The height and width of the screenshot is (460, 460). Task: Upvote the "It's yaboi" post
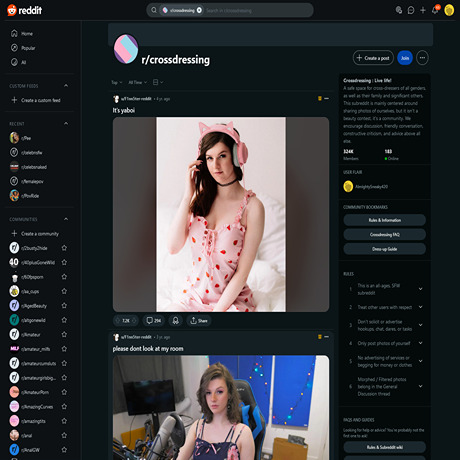(117, 321)
